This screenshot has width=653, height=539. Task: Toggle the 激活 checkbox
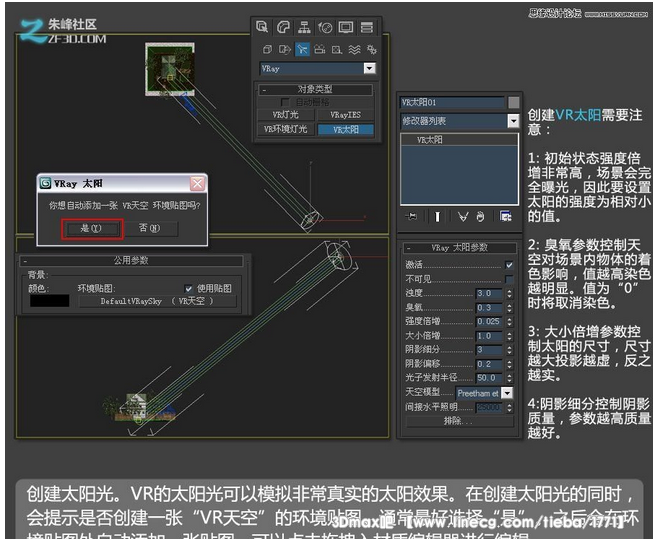tap(509, 265)
